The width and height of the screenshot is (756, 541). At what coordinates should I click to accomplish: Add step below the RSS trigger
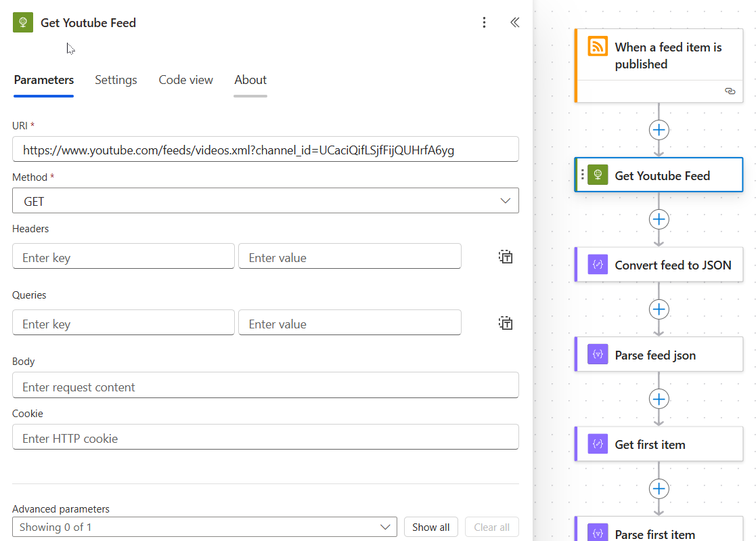tap(659, 130)
